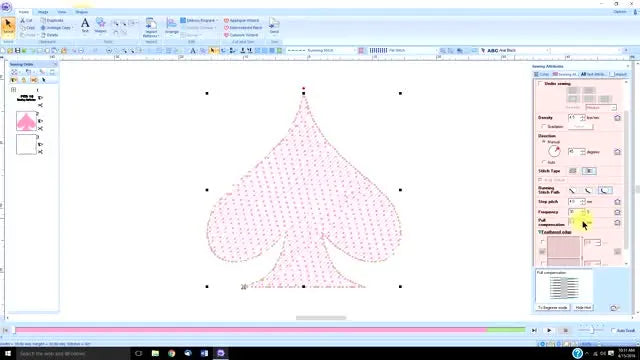Switch to the Color tab in Sewing Attributes
Viewport: 640px width, 360px height.
click(542, 74)
